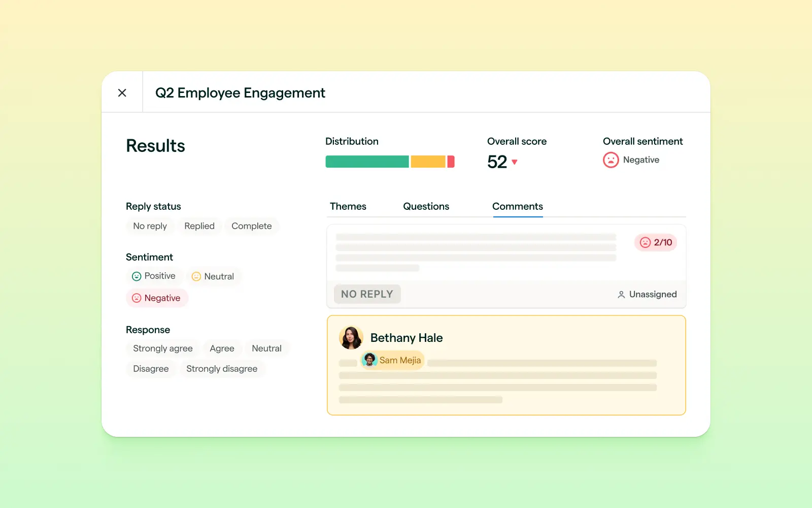Click Sam Mejia's avatar in the mention tag

370,360
